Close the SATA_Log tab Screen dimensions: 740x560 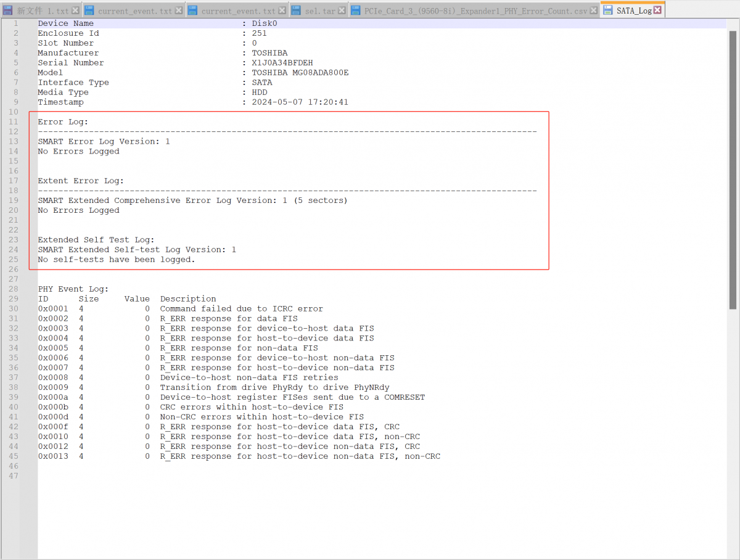pos(657,10)
